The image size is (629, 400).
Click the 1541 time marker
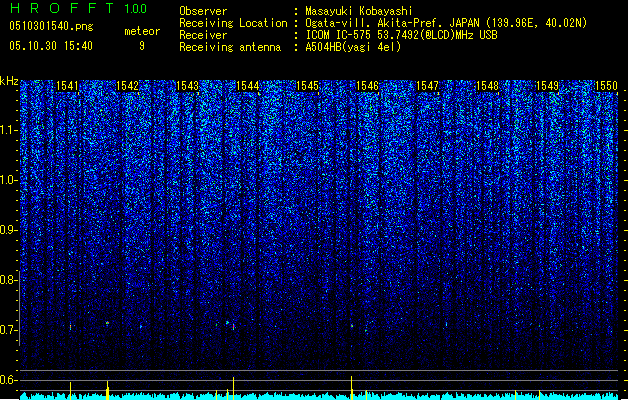point(67,86)
